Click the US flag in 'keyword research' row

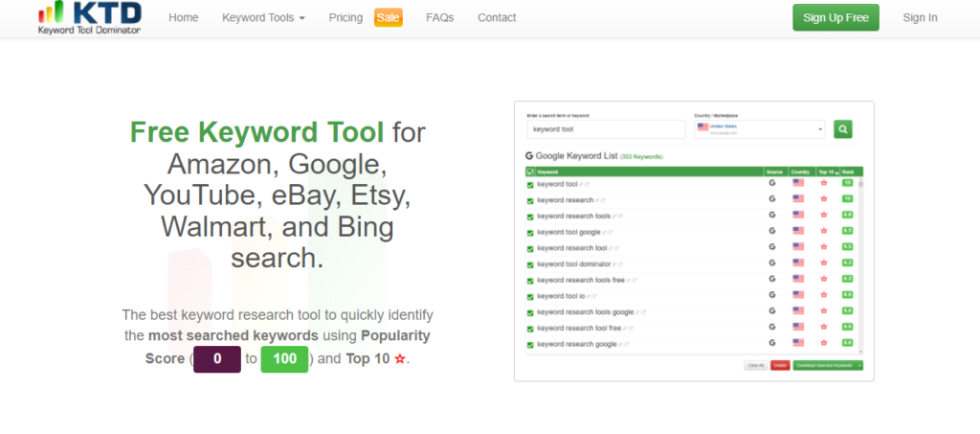tap(798, 199)
